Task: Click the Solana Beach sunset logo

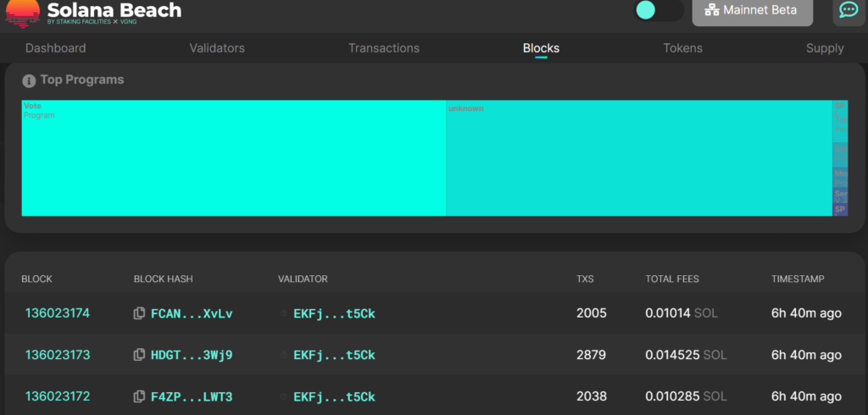Action: click(x=21, y=10)
